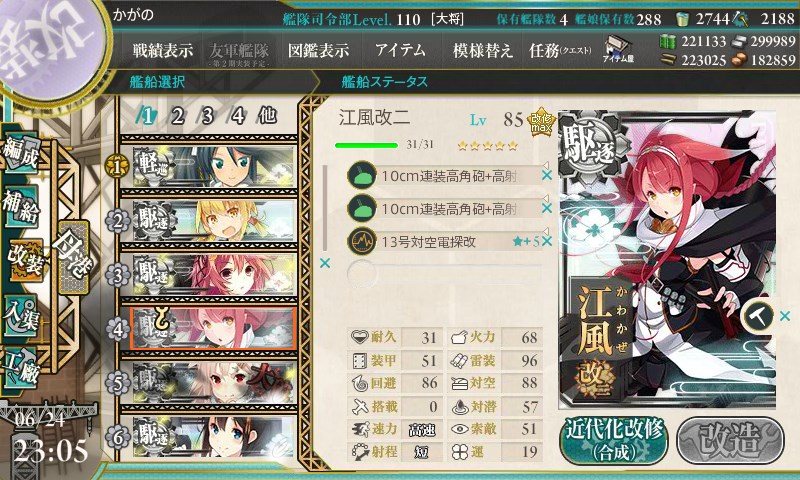Click the hammer reinforcement slot icon
The width and height of the screenshot is (800, 480).
pos(758,316)
